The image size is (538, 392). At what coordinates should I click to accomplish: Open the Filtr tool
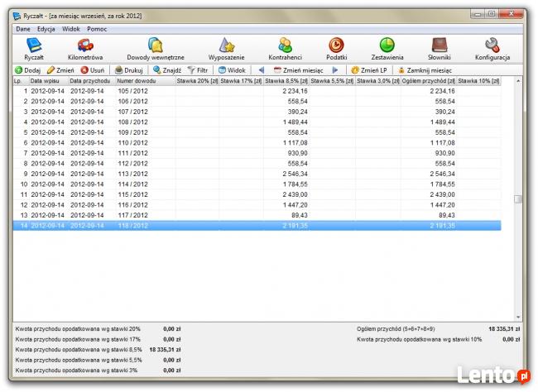(198, 70)
